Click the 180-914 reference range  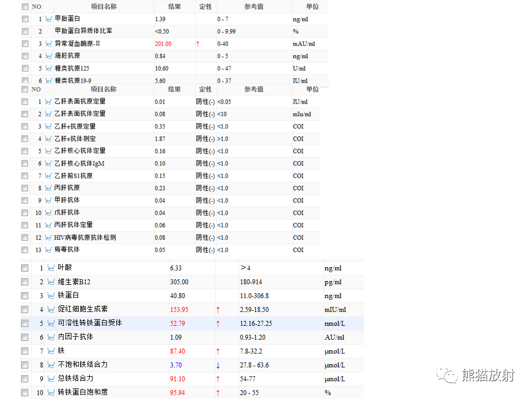(251, 282)
